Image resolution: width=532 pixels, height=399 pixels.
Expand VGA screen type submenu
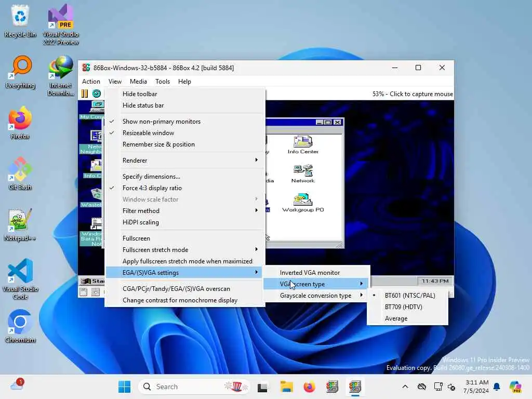pos(316,284)
